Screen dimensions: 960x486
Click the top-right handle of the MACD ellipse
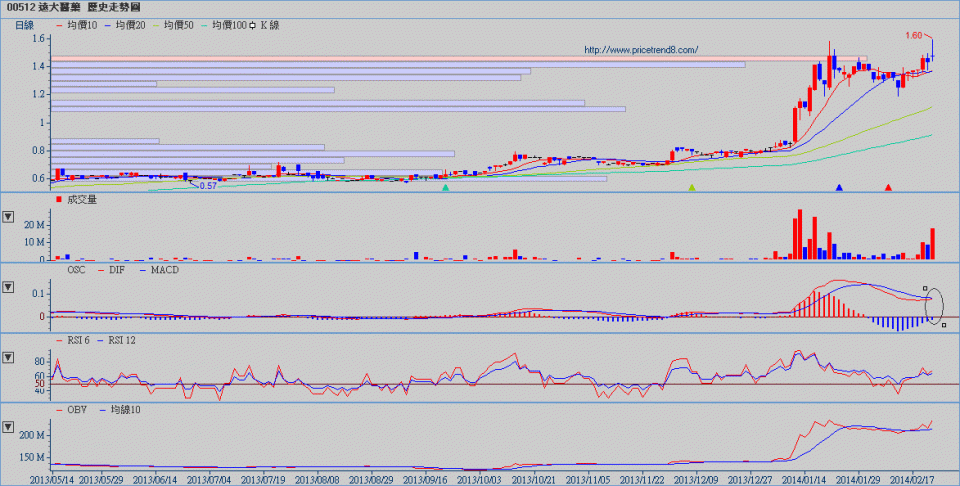click(x=925, y=289)
